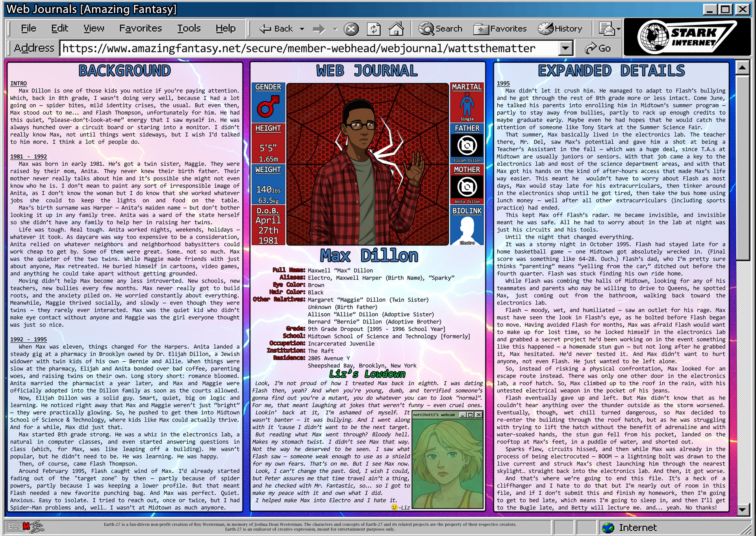
Task: Open the Electro Biolink silhouette
Action: click(x=467, y=230)
